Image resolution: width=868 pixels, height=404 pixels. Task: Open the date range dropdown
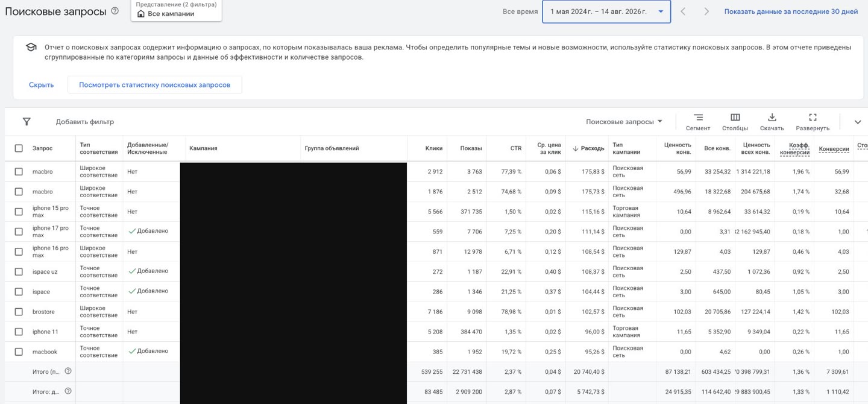pyautogui.click(x=606, y=11)
